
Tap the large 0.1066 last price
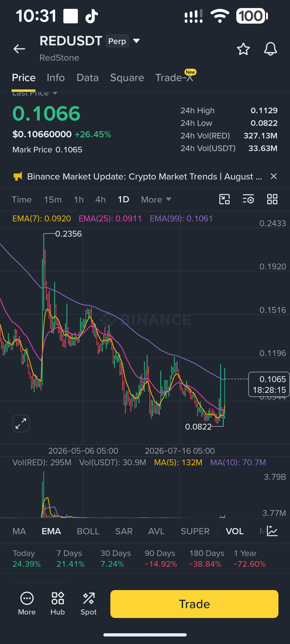[46, 114]
